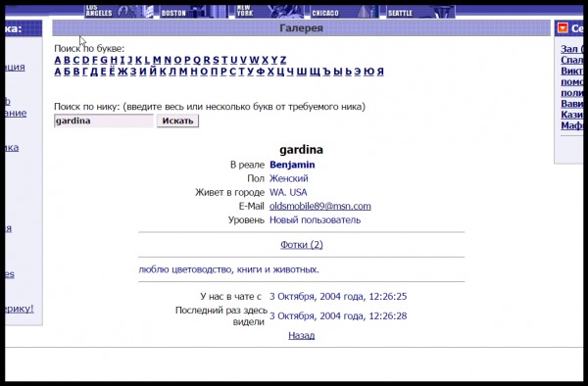Screen dimensions: 588x386
Task: Focus the nickname search field containing gardina
Action: pos(104,121)
